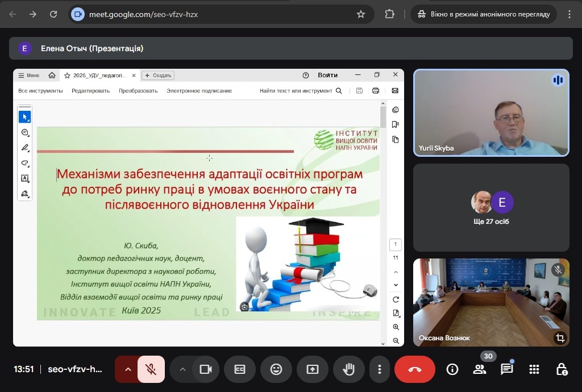Click the page number 1 field
Image resolution: width=582 pixels, height=392 pixels.
pyautogui.click(x=396, y=244)
